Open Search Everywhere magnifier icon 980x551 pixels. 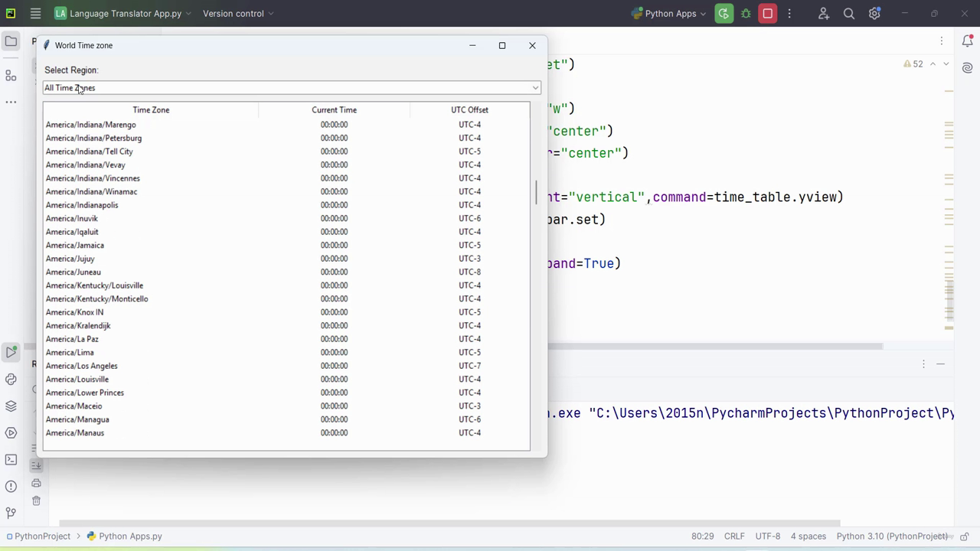click(x=849, y=13)
